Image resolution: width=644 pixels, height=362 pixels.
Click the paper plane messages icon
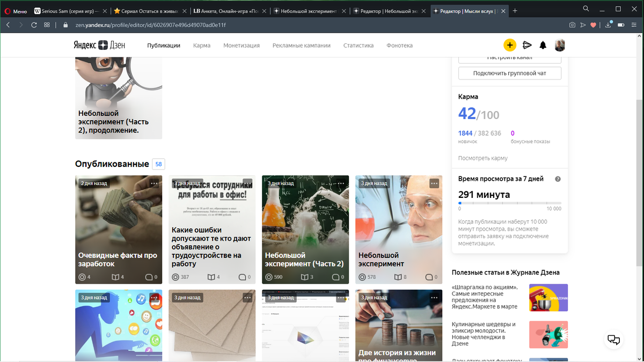(x=527, y=46)
